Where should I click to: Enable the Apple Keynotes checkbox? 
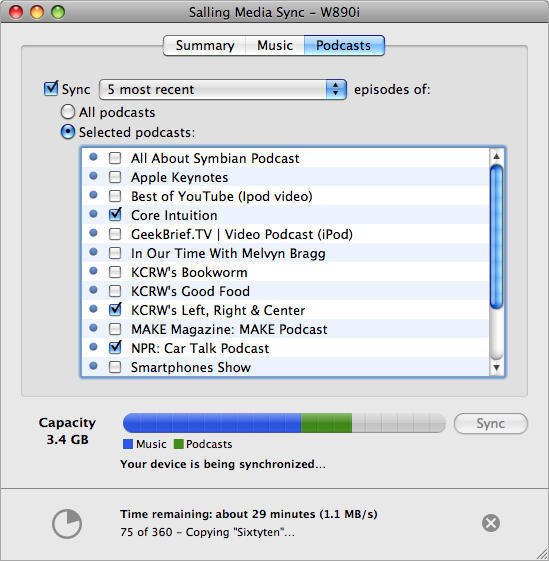[115, 177]
